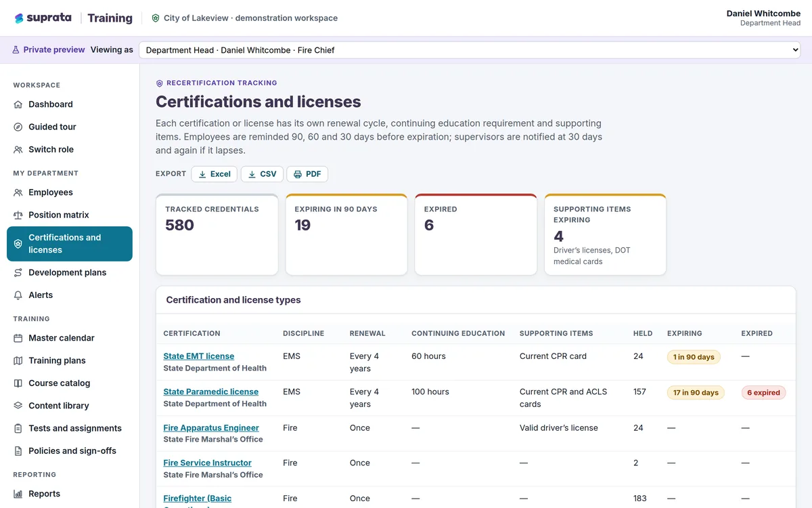Image resolution: width=812 pixels, height=508 pixels.
Task: Click the Held column header
Action: pyautogui.click(x=643, y=333)
